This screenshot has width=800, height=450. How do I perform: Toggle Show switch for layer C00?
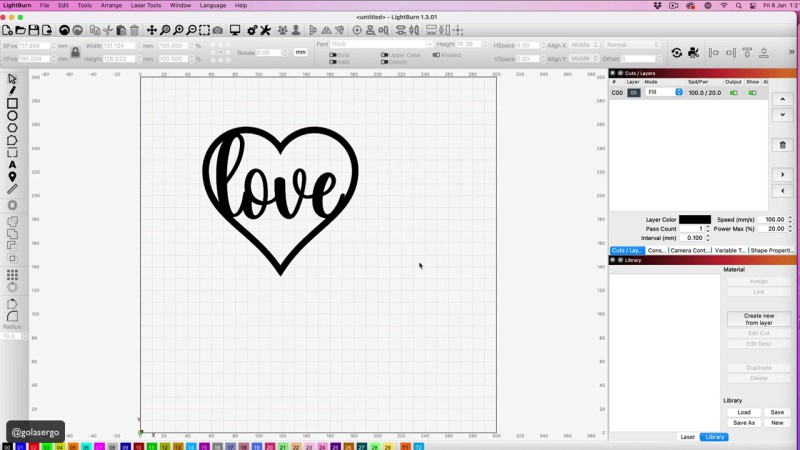click(x=753, y=93)
